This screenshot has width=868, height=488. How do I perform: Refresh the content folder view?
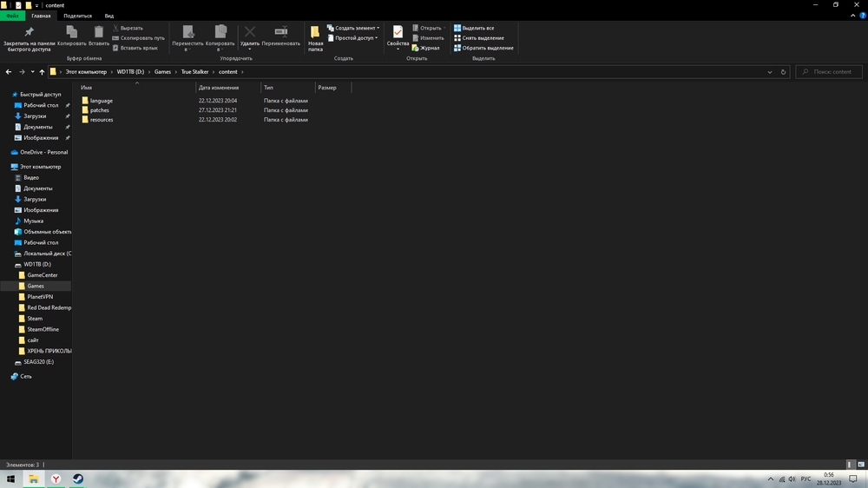(783, 72)
